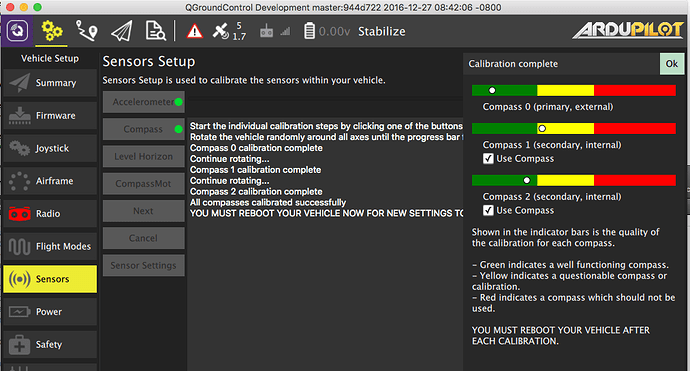Open the Flight Modes setup page
690x371 pixels.
(50, 246)
